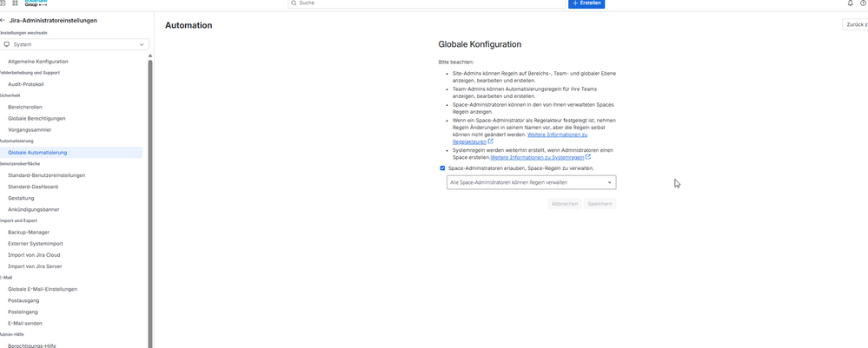Uncheck Space-Administratoren erlauben checkbox

point(442,168)
